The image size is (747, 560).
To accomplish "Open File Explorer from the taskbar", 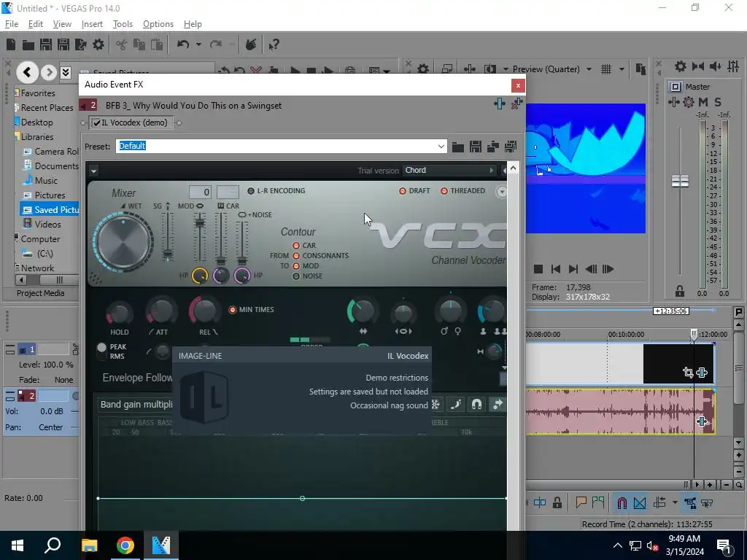I will [89, 545].
